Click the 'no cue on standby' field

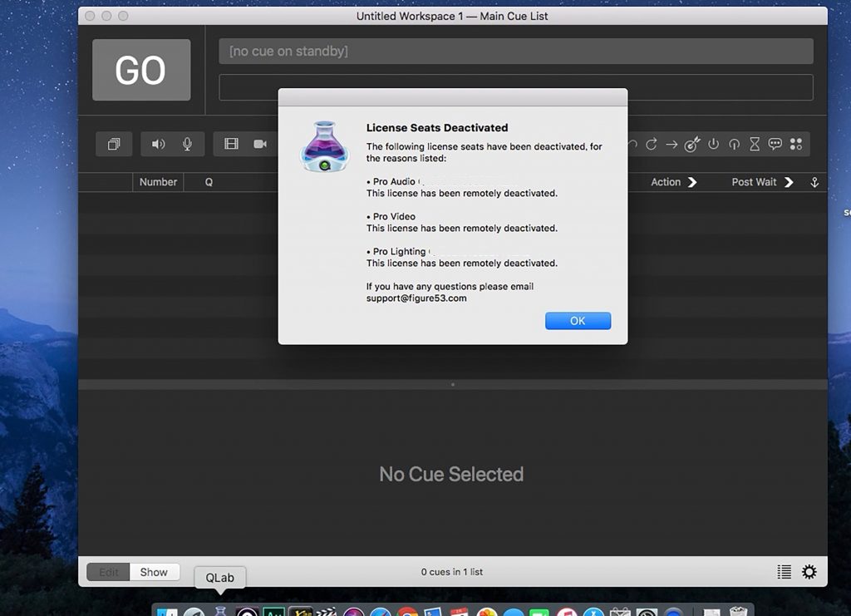[x=515, y=51]
